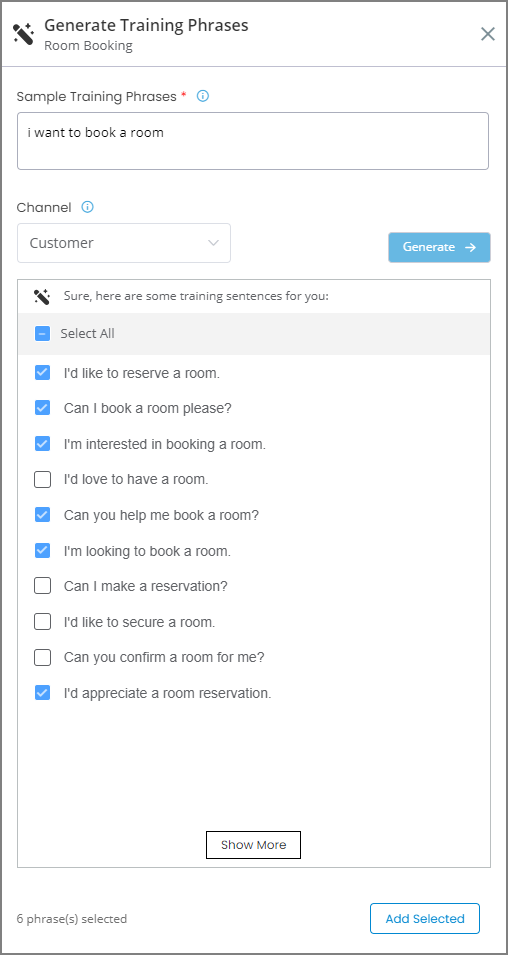Click the wand icon beside the generated sentences message
This screenshot has width=508, height=955.
[x=42, y=297]
